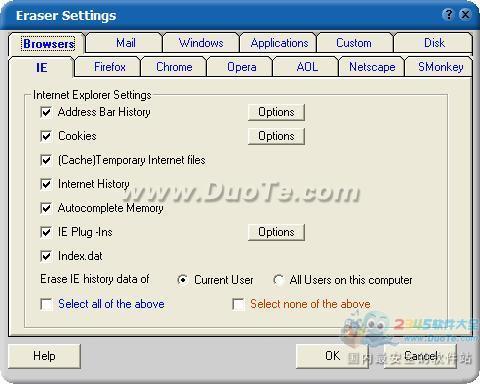The height and width of the screenshot is (384, 480).
Task: Open Options for Address Bar History
Action: tap(276, 112)
